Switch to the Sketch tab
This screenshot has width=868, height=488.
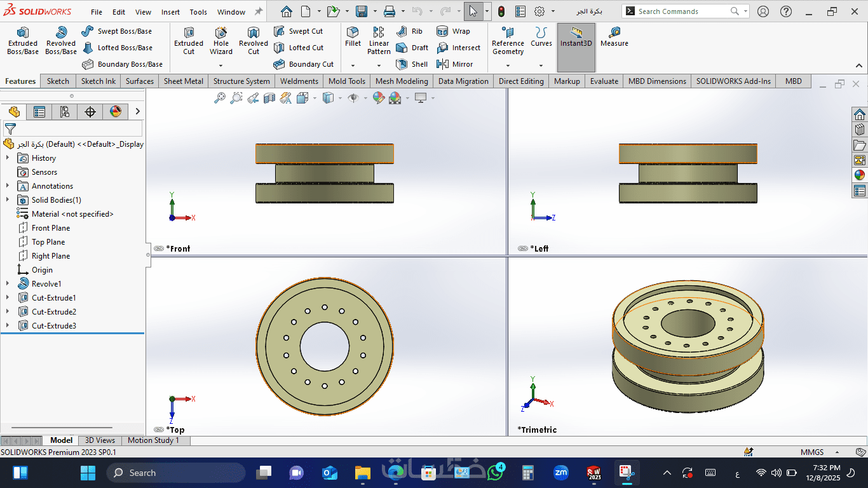click(58, 81)
